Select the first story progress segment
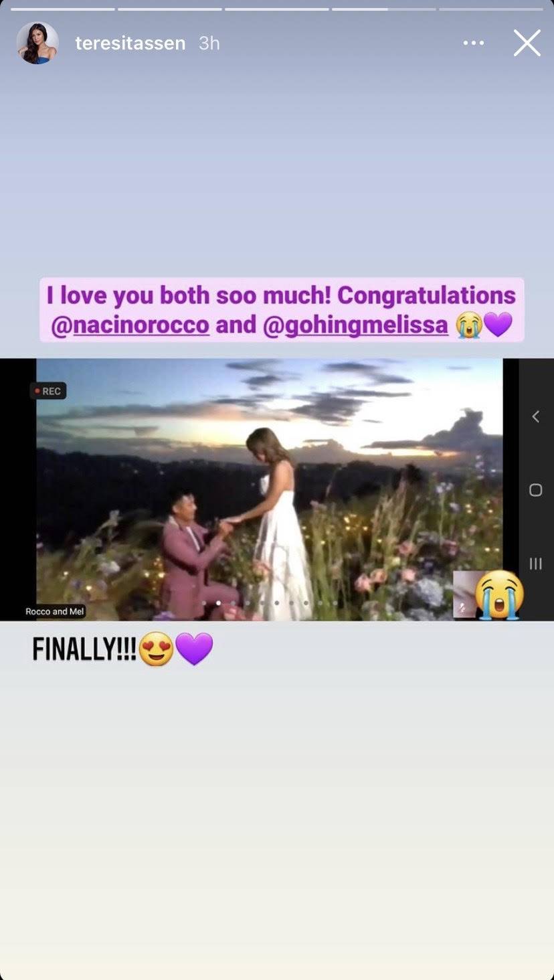The width and height of the screenshot is (554, 980). pyautogui.click(x=63, y=9)
